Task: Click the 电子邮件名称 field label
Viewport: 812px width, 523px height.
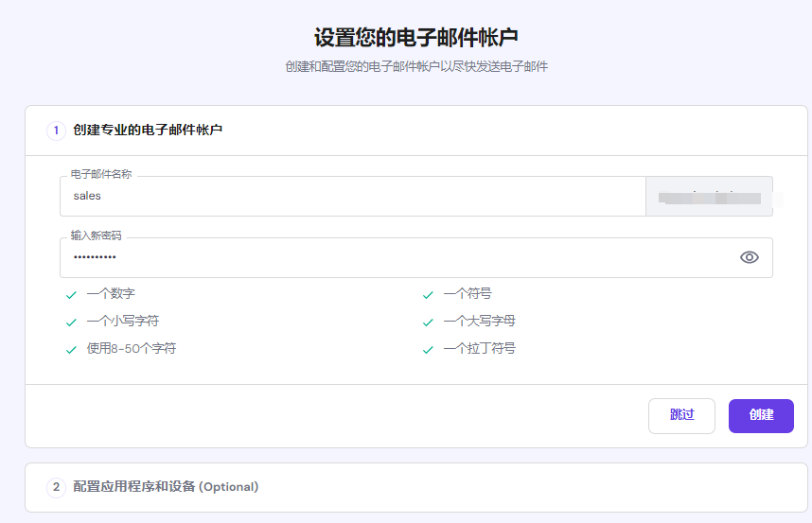Action: (101, 175)
